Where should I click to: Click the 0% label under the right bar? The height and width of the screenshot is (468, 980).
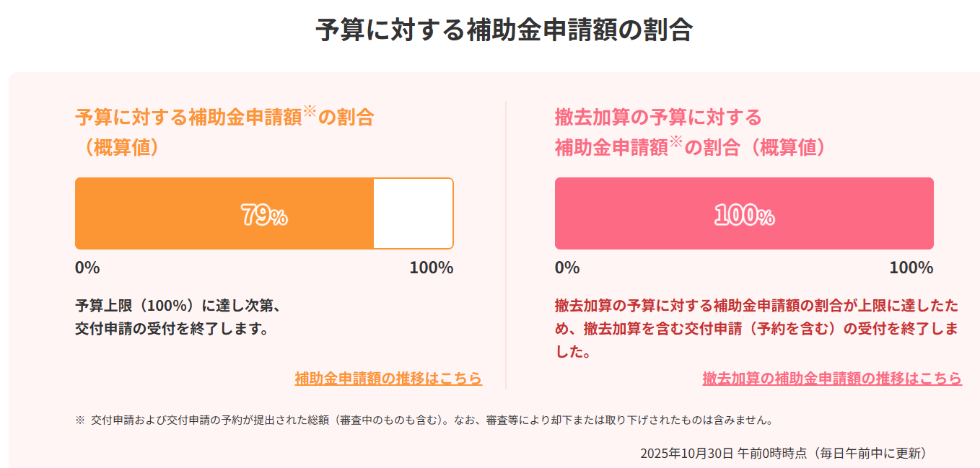566,267
